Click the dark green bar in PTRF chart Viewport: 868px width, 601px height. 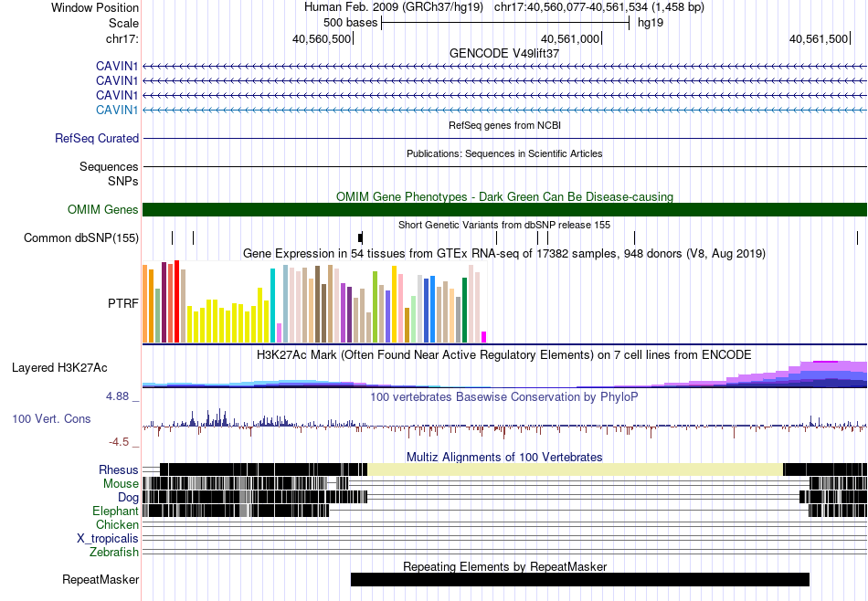tap(464, 310)
